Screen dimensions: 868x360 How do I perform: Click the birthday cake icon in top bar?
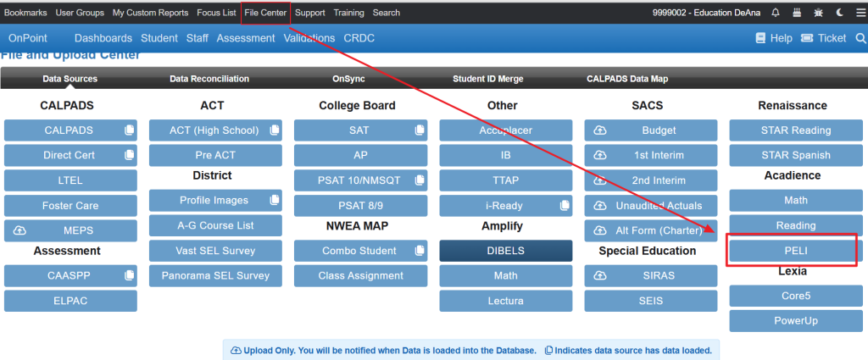pyautogui.click(x=797, y=13)
